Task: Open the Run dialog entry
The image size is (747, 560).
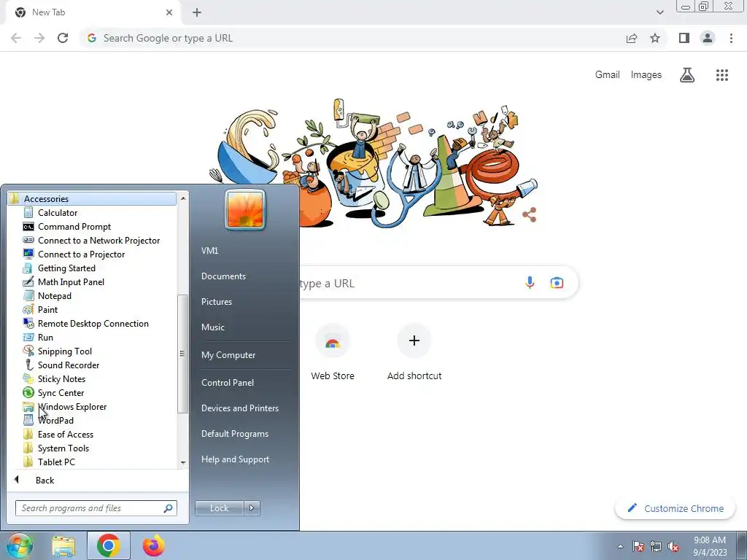Action: (x=45, y=337)
